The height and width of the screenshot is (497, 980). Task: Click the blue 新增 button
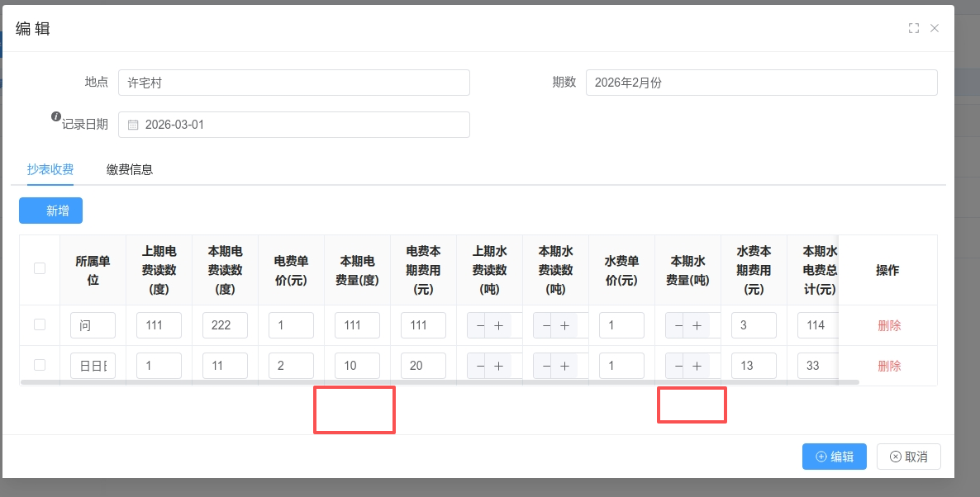pos(50,211)
